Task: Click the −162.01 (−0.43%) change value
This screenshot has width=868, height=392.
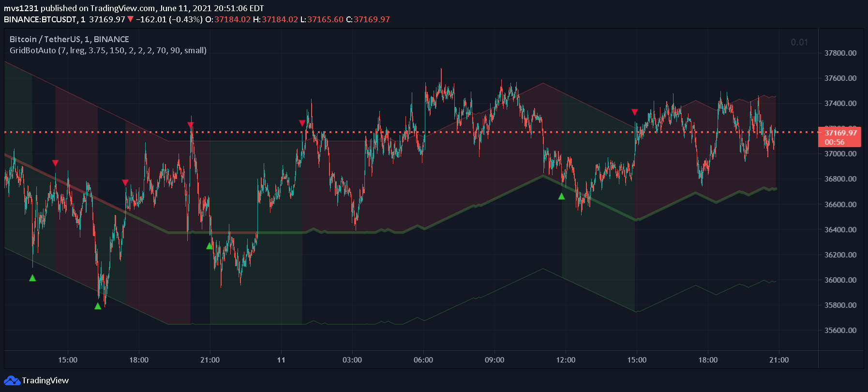Action: [x=169, y=19]
